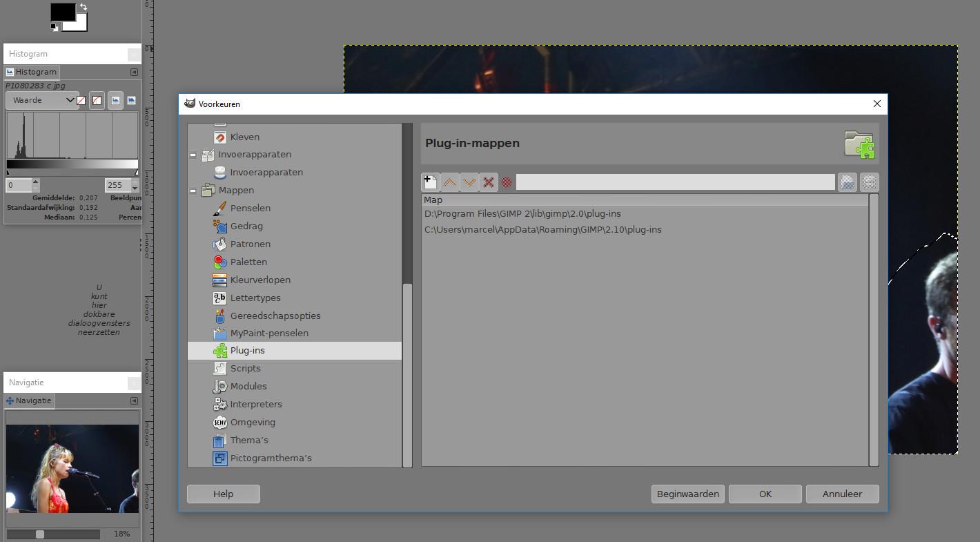
Task: Add a new plug-in folder entry
Action: pos(430,182)
